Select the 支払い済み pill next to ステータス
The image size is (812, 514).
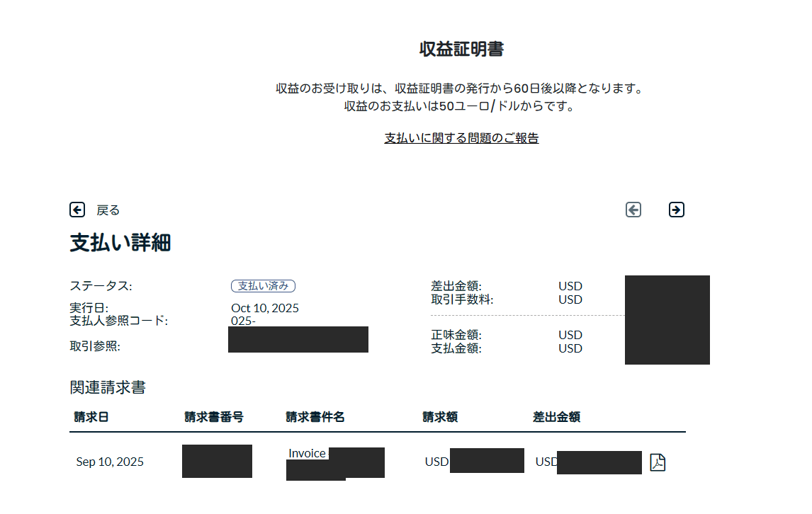[264, 285]
